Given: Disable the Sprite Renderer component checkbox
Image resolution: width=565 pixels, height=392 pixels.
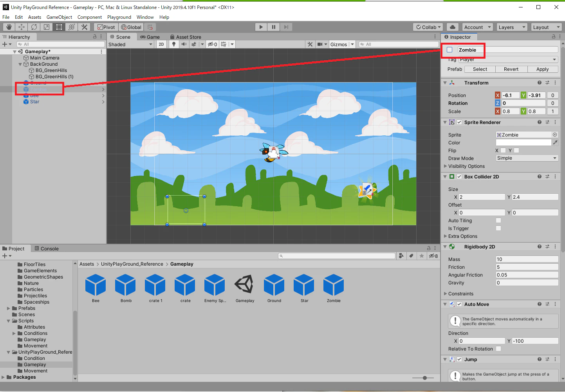Looking at the screenshot, I should click(459, 122).
